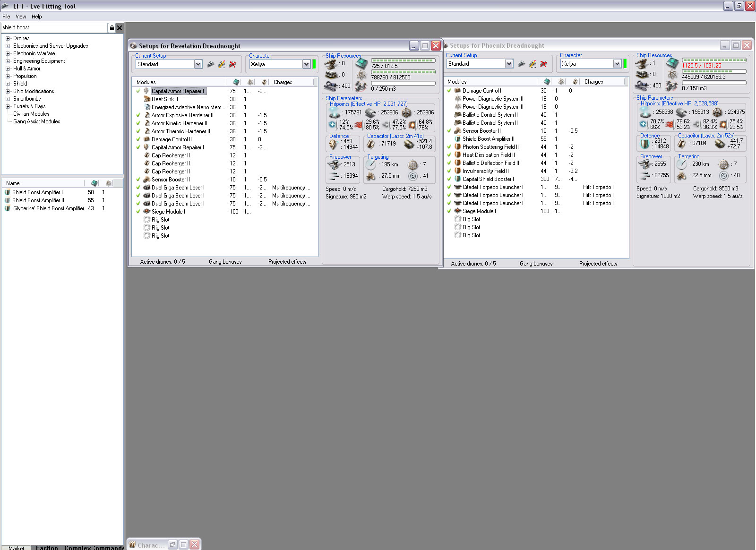
Task: Sort Phoenix modules by the capacitor column icon
Action: click(576, 82)
